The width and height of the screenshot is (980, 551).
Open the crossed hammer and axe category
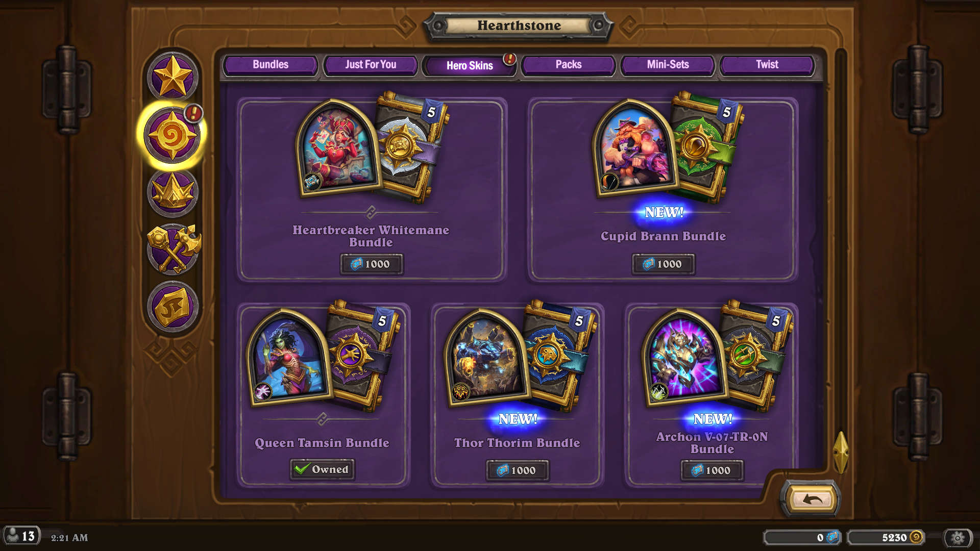click(174, 249)
